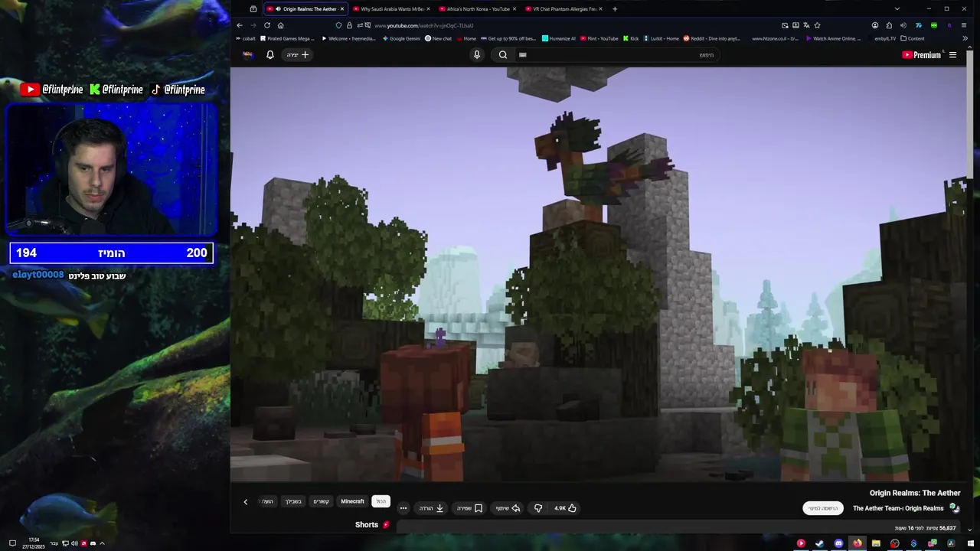This screenshot has width=980, height=551.
Task: Subscribe to the Origin Realms channel
Action: pyautogui.click(x=823, y=508)
